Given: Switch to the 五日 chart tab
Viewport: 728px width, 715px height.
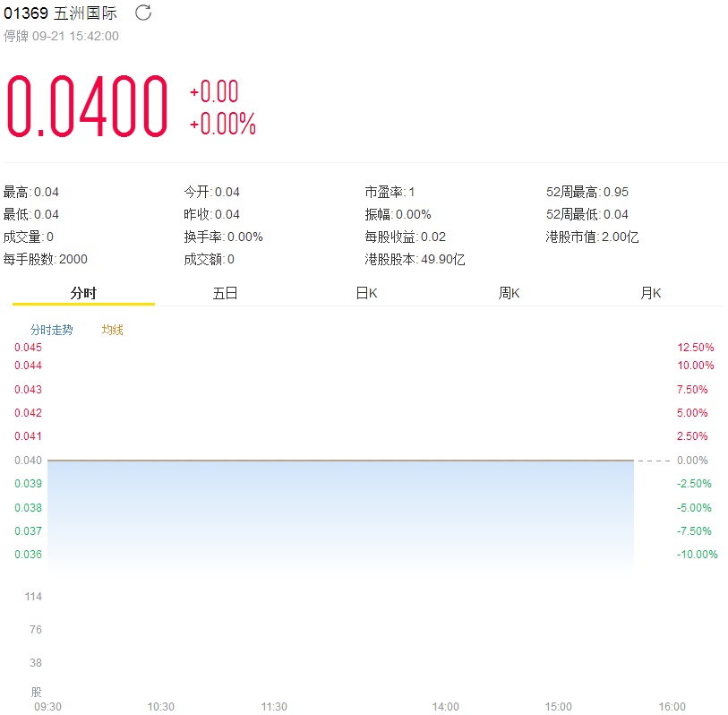Looking at the screenshot, I should (x=225, y=293).
